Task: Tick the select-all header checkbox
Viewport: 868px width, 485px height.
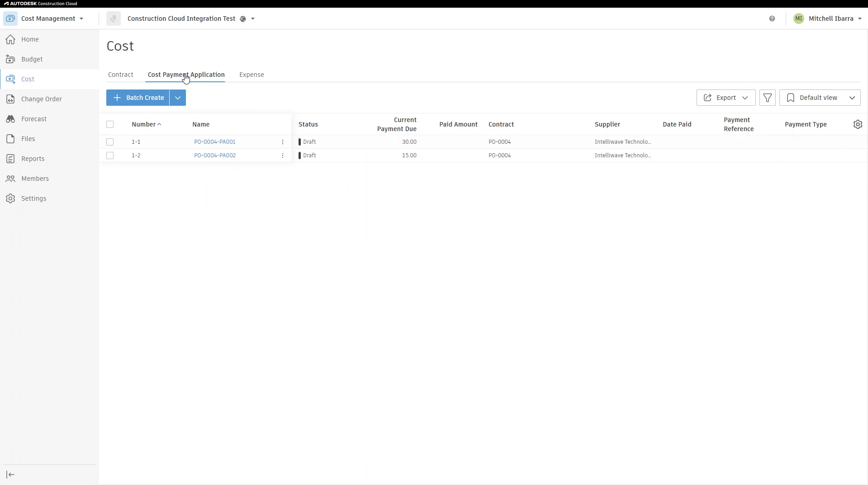Action: click(x=110, y=124)
